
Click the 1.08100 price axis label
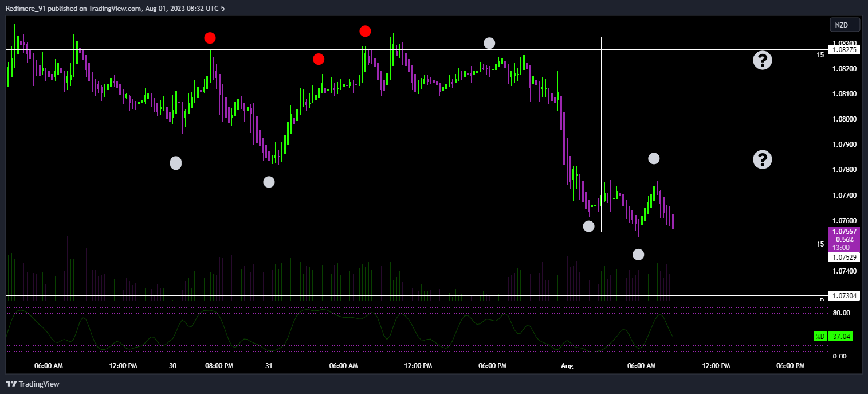click(x=844, y=94)
